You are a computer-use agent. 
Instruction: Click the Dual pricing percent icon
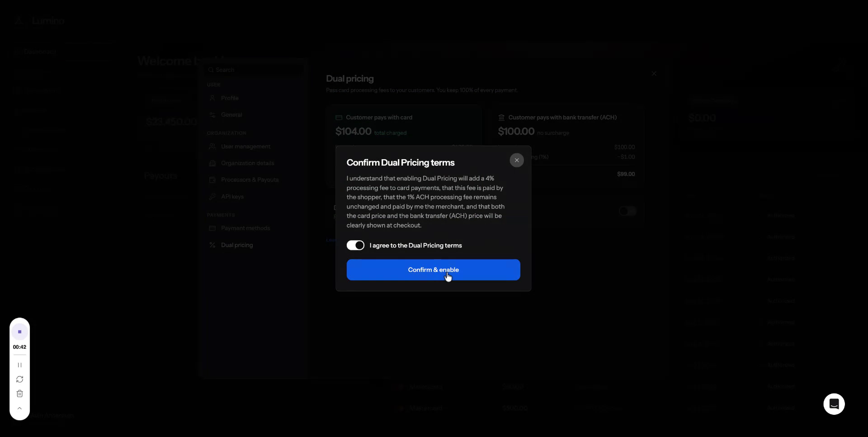pos(212,245)
